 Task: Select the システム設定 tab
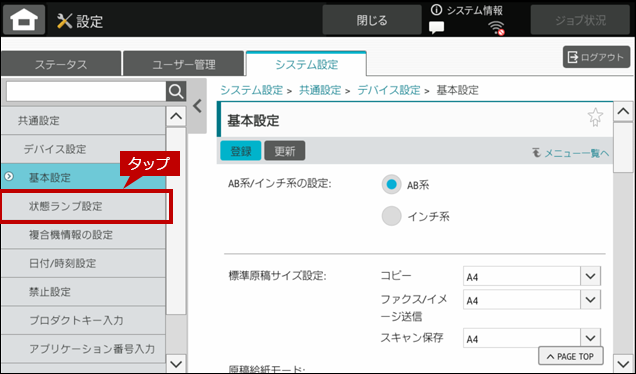306,64
